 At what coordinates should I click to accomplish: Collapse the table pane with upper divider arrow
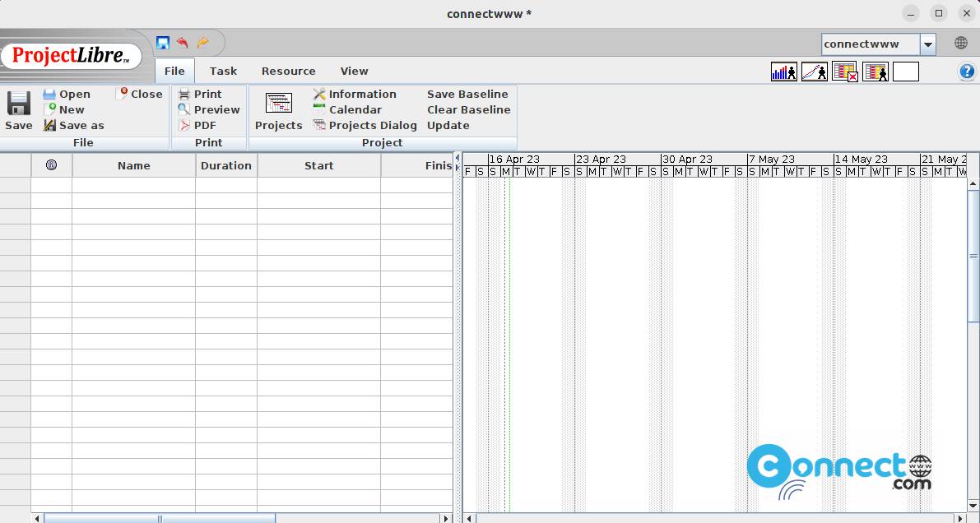click(x=457, y=157)
